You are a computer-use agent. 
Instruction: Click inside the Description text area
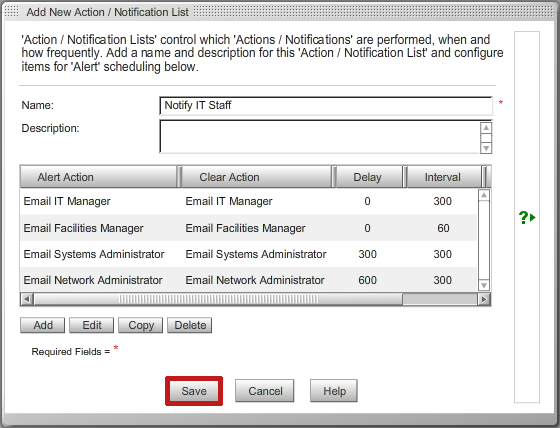coord(320,137)
